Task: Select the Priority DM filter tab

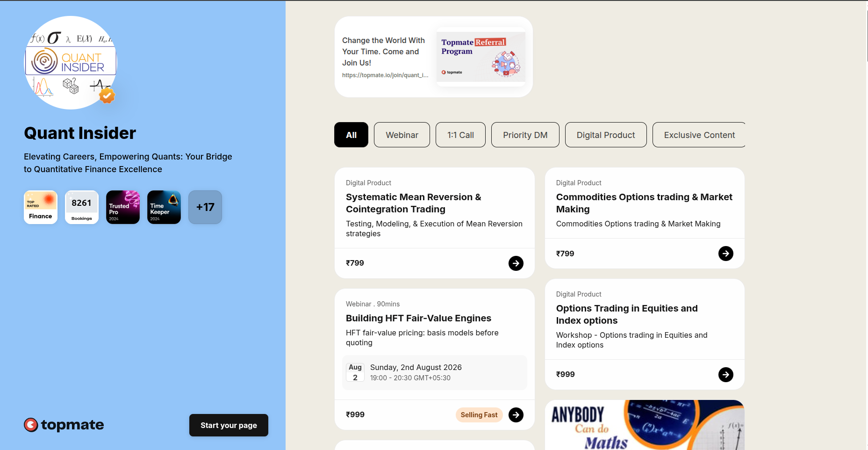Action: (x=525, y=135)
